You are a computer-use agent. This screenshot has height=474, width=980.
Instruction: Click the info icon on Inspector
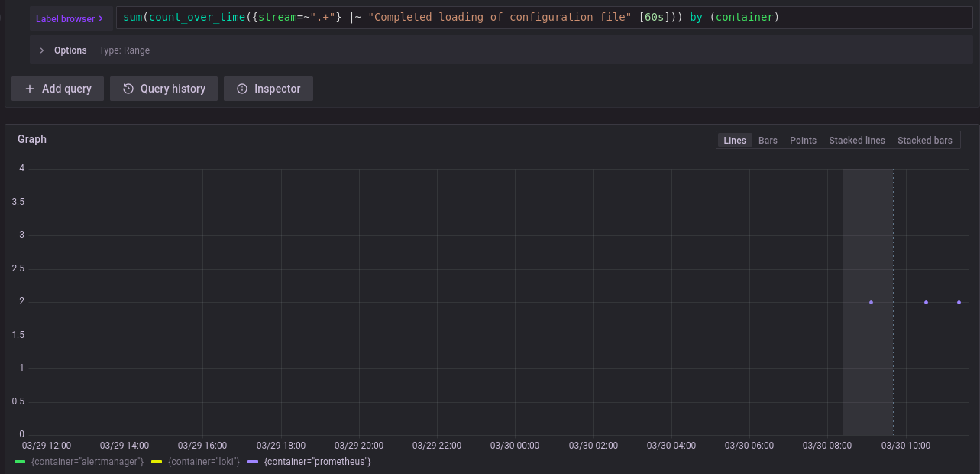tap(242, 89)
